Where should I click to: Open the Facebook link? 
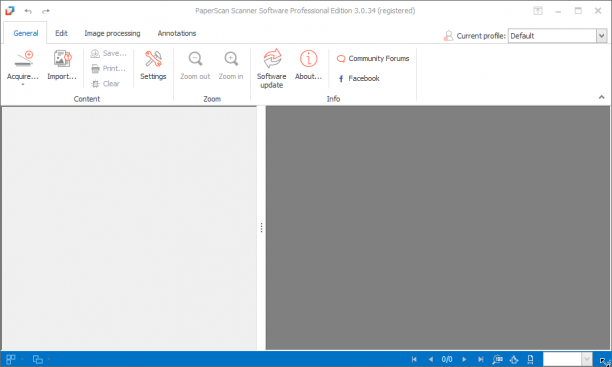358,78
